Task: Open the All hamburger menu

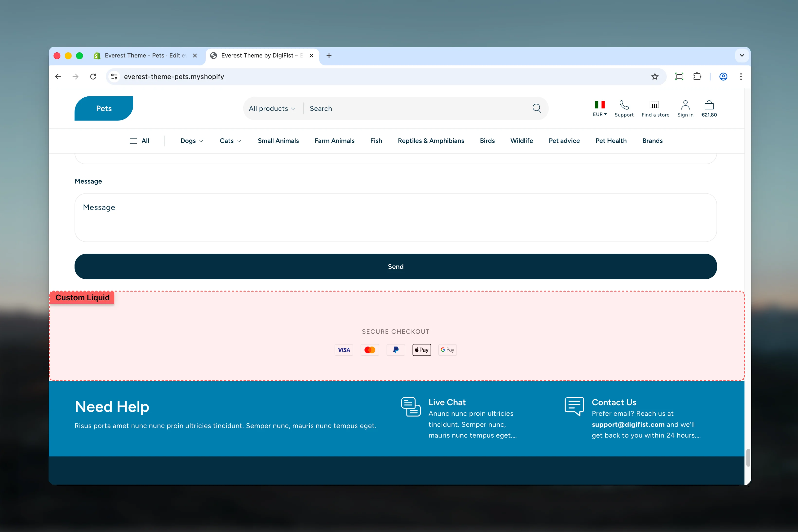Action: coord(139,141)
